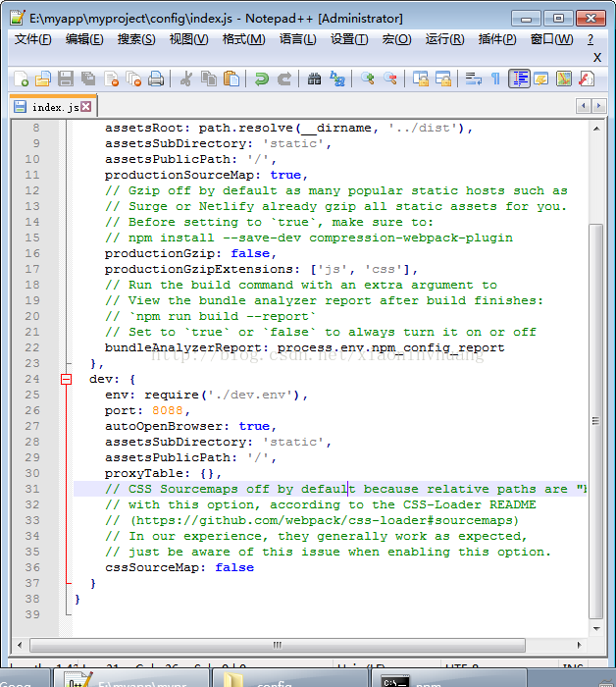The width and height of the screenshot is (616, 687).
Task: Open the 搜索(S) menu
Action: pos(136,39)
